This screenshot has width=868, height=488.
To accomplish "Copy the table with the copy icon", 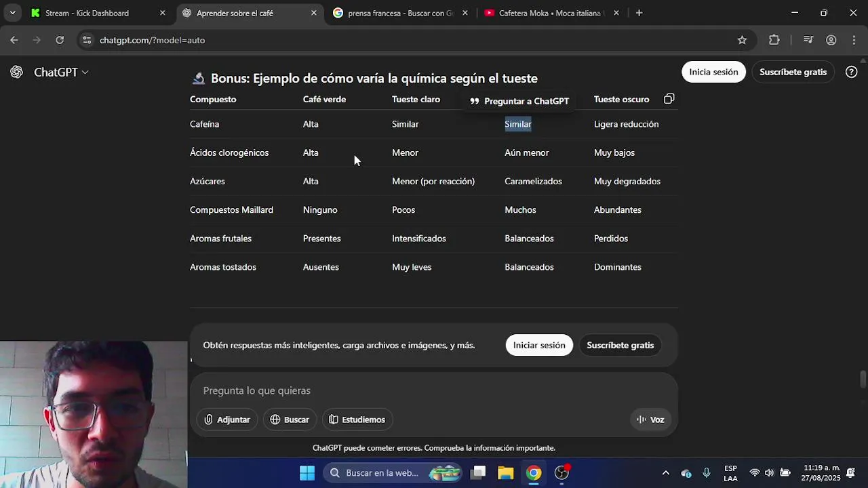I will pyautogui.click(x=669, y=99).
